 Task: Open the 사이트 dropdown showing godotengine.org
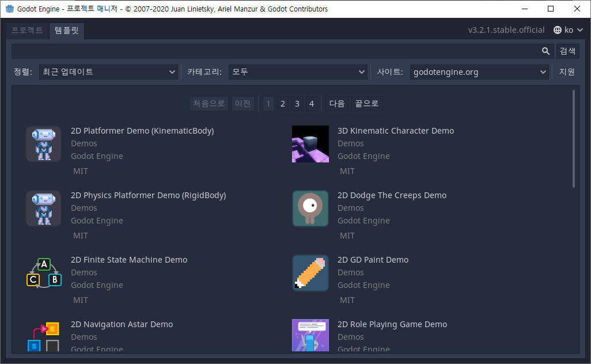pos(479,72)
